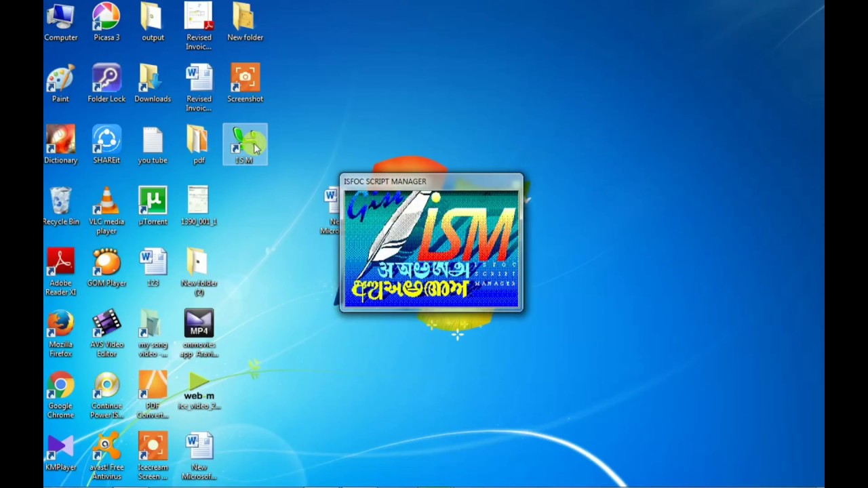Select the Continue PowerIS disc icon

coord(106,395)
